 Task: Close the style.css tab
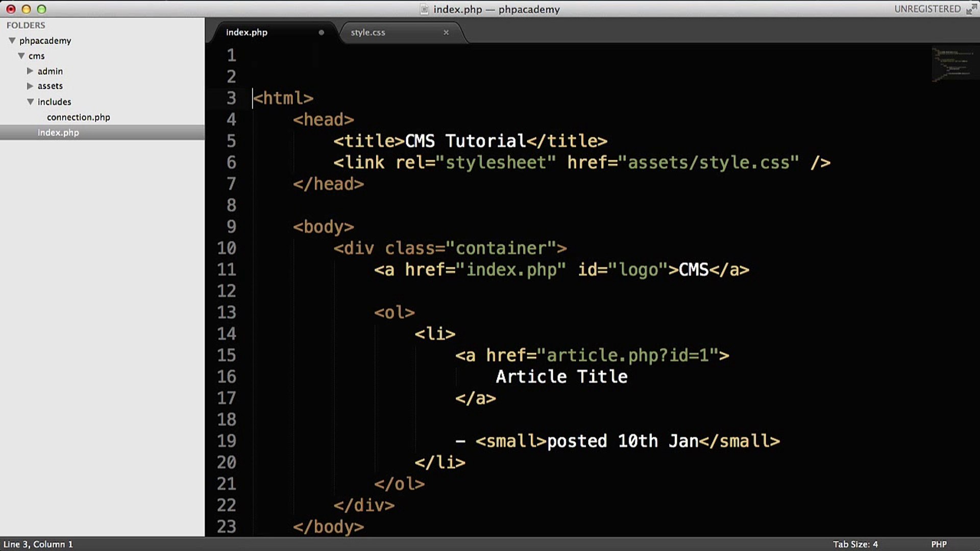tap(446, 32)
